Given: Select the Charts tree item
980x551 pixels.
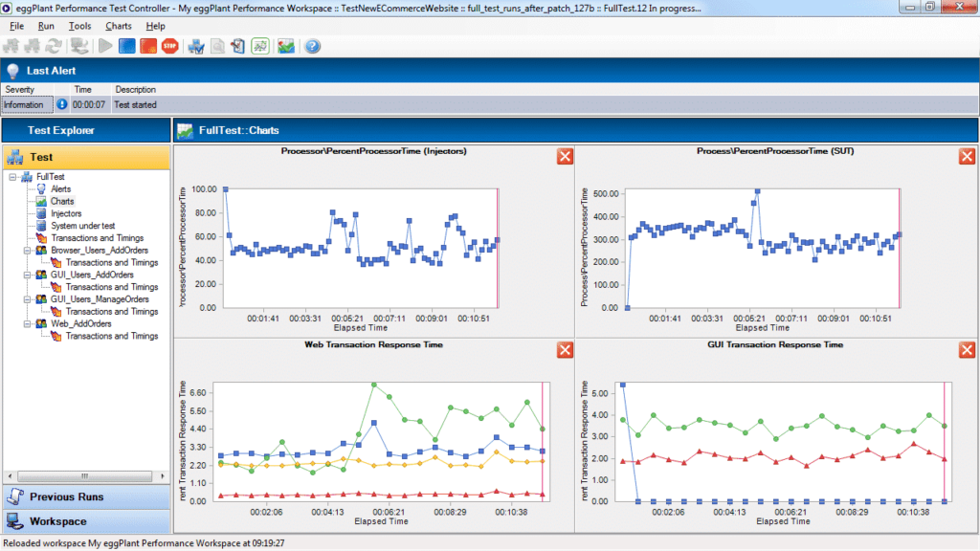Looking at the screenshot, I should pyautogui.click(x=62, y=201).
